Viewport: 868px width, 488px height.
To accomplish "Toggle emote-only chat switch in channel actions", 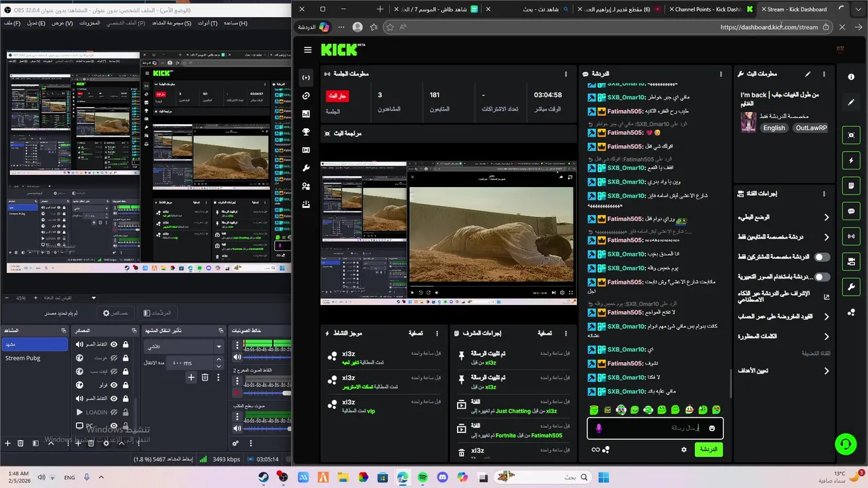I will click(822, 277).
